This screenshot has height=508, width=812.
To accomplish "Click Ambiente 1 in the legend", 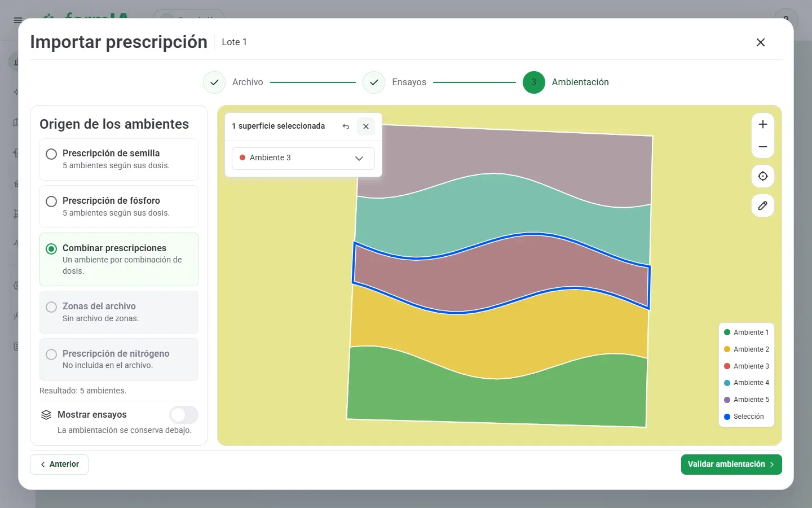I will click(746, 332).
